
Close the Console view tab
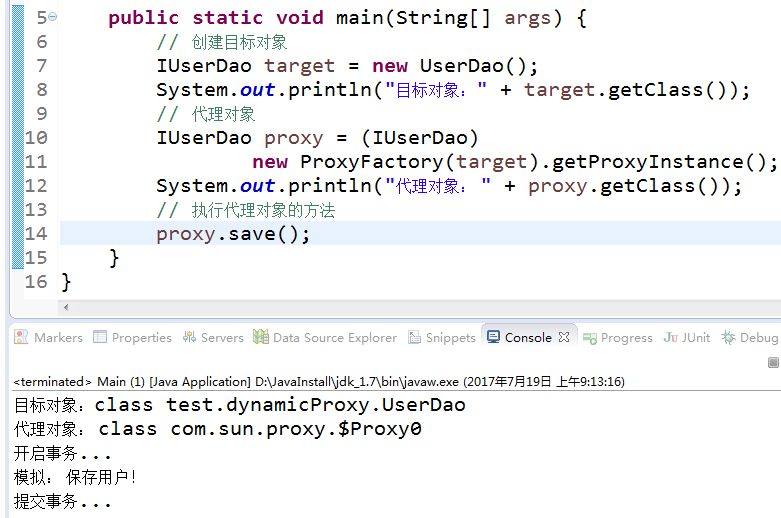[564, 337]
